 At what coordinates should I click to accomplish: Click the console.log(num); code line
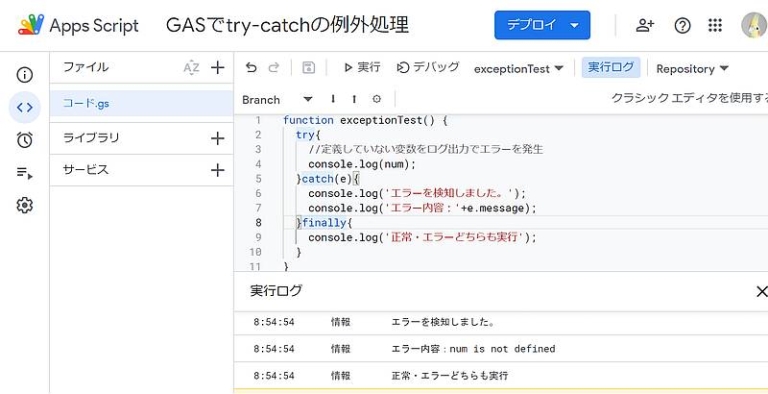point(362,164)
